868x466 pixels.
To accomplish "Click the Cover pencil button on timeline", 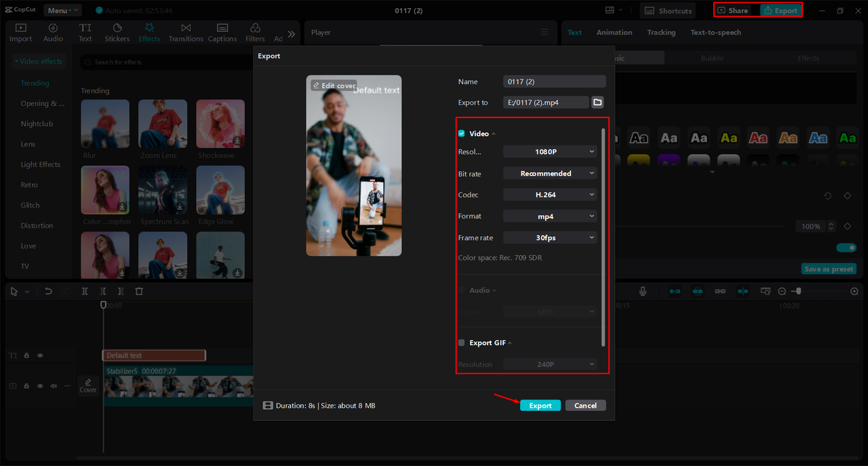I will tap(88, 385).
